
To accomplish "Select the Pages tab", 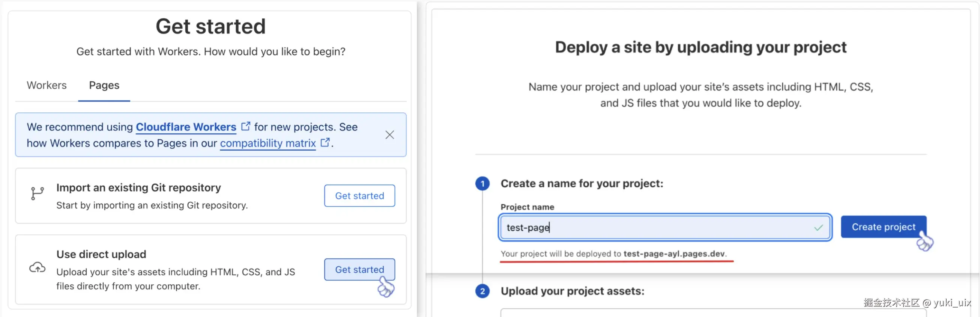I will coord(104,85).
